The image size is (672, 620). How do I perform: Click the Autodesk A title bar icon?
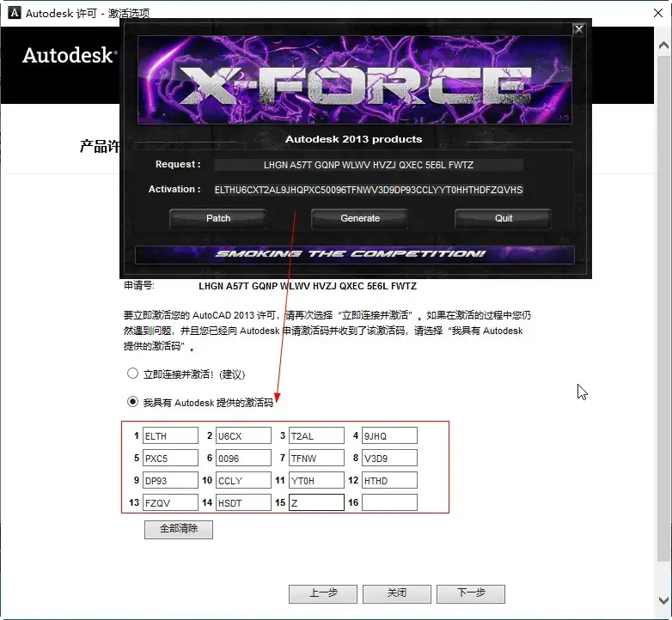[14, 13]
